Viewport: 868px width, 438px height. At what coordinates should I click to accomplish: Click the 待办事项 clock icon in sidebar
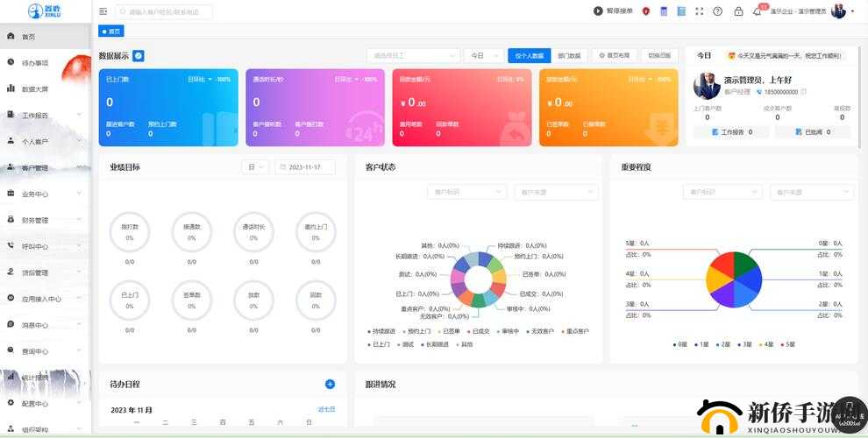pyautogui.click(x=11, y=62)
